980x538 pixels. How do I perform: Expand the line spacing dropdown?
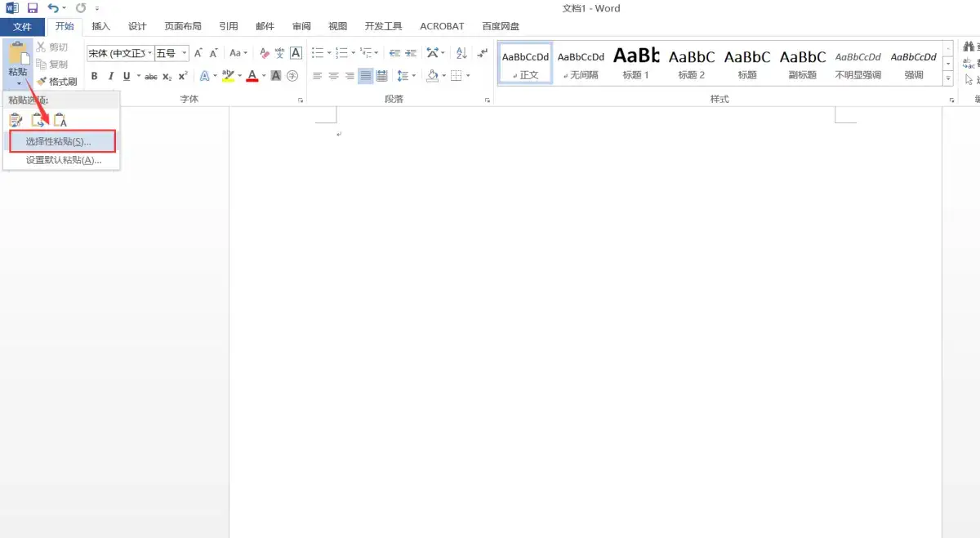point(414,76)
